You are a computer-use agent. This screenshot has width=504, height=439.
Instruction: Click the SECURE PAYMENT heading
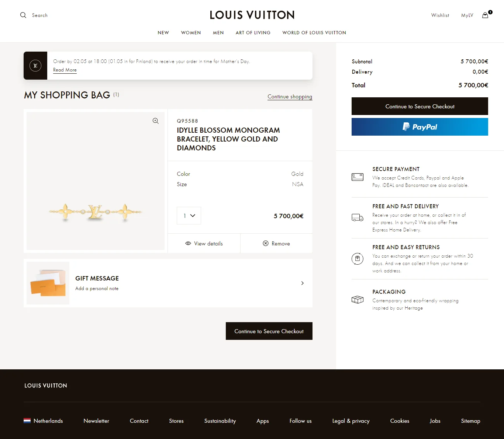(396, 169)
